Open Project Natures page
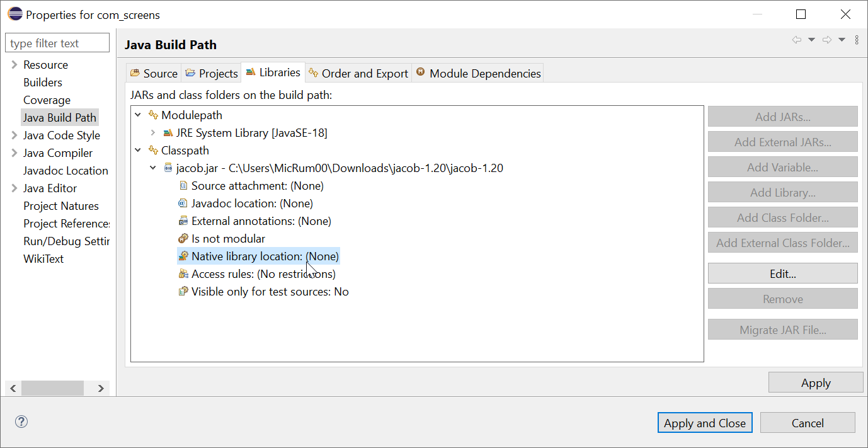 click(x=61, y=206)
